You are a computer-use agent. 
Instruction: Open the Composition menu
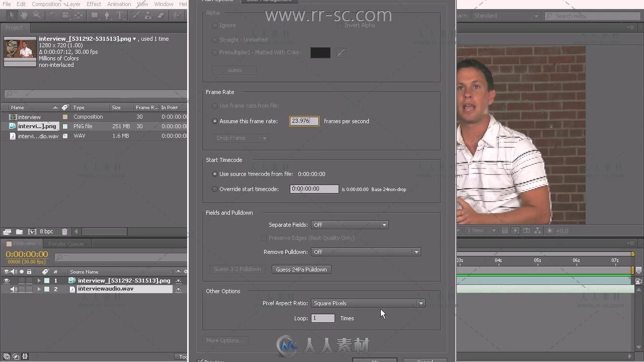(46, 4)
